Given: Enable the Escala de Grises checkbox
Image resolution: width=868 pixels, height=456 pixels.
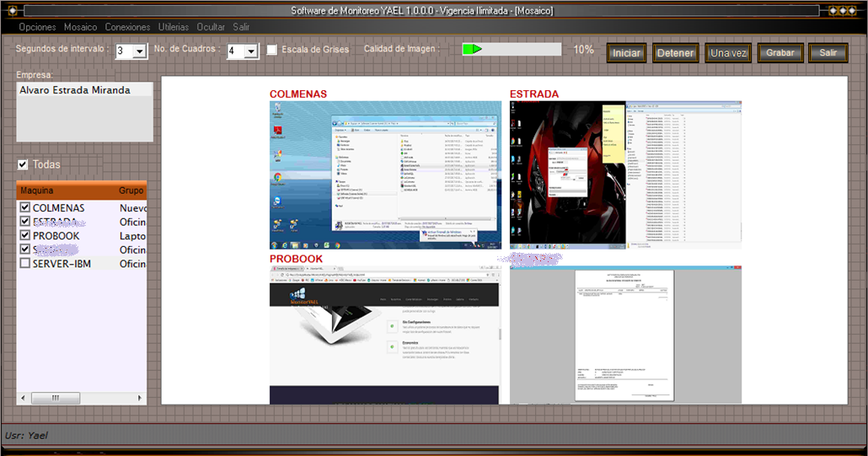Looking at the screenshot, I should tap(272, 51).
